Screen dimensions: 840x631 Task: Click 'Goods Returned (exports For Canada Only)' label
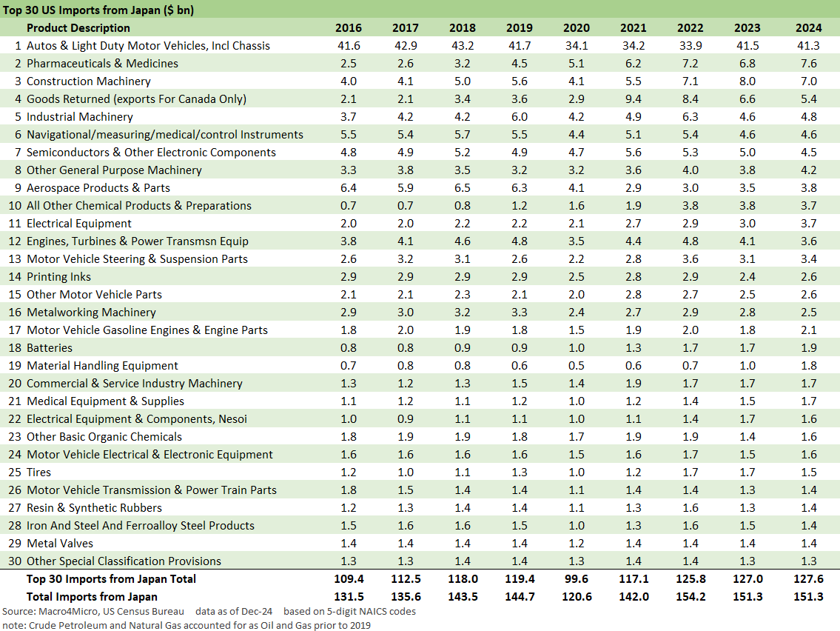137,99
